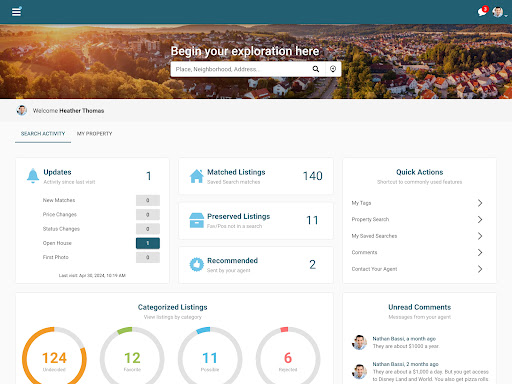
Task: Expand My Tags chevron arrow
Action: (480, 203)
